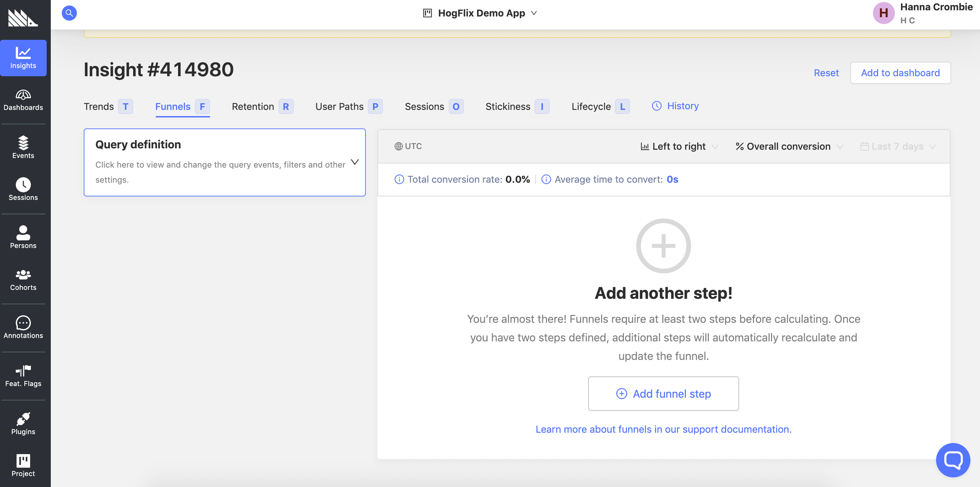Open Overall conversion dropdown

[x=789, y=147]
